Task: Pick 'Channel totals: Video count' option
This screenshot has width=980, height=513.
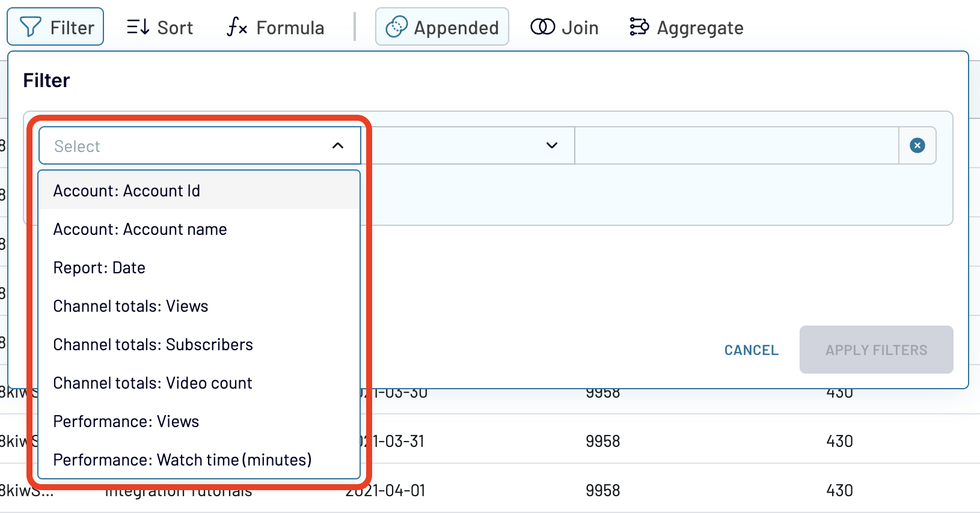Action: 153,383
